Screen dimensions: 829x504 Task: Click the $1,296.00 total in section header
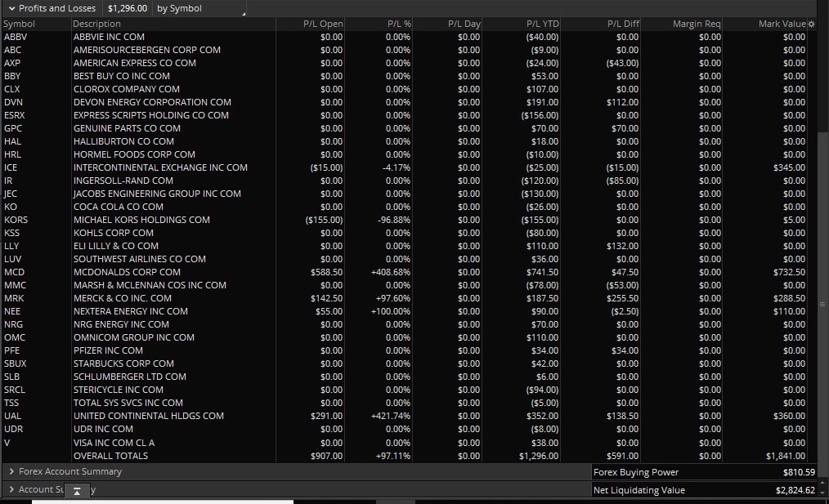pyautogui.click(x=128, y=8)
